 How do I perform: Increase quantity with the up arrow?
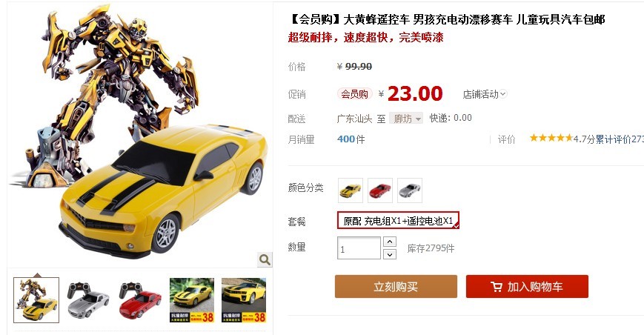390,242
